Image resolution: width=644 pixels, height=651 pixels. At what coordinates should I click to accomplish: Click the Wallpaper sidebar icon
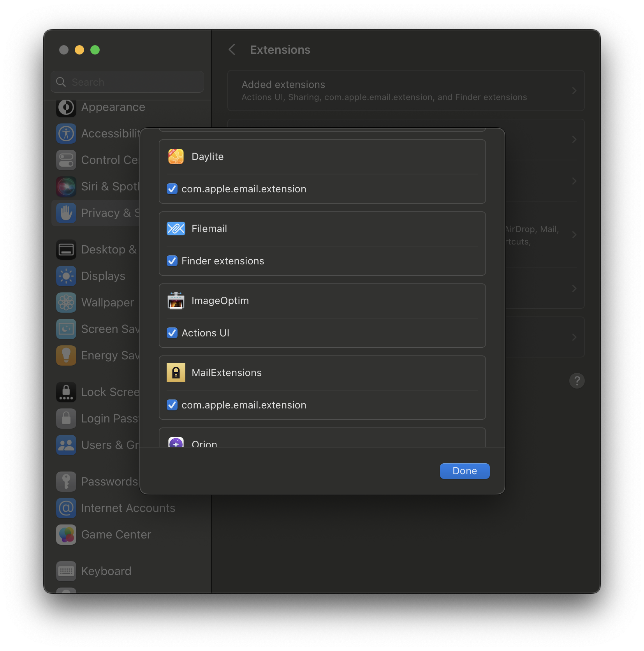tap(66, 303)
